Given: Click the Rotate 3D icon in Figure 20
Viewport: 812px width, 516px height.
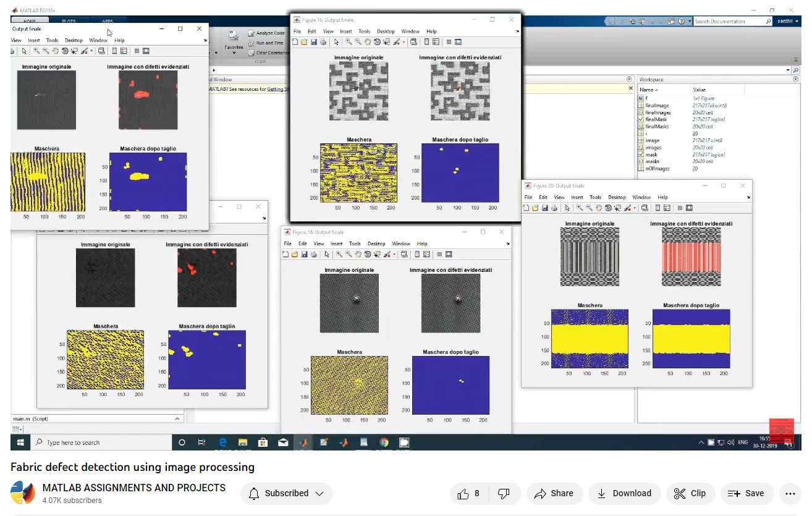Looking at the screenshot, I should [x=608, y=208].
